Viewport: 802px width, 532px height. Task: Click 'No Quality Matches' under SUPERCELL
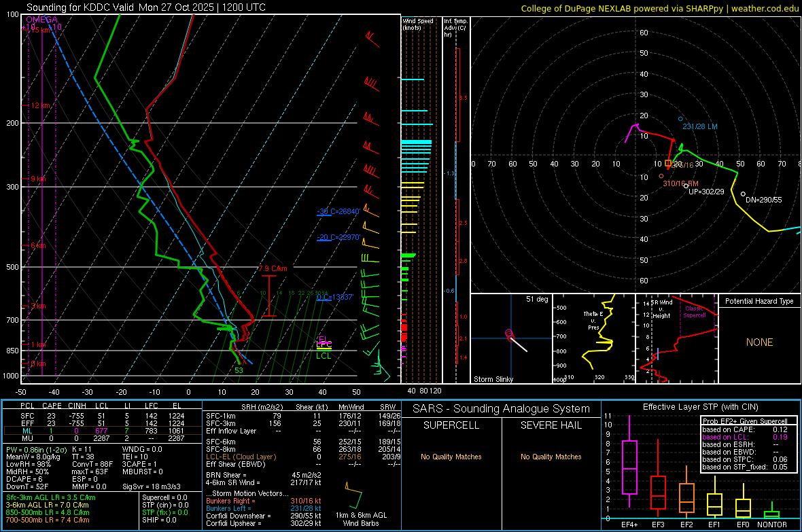point(451,457)
